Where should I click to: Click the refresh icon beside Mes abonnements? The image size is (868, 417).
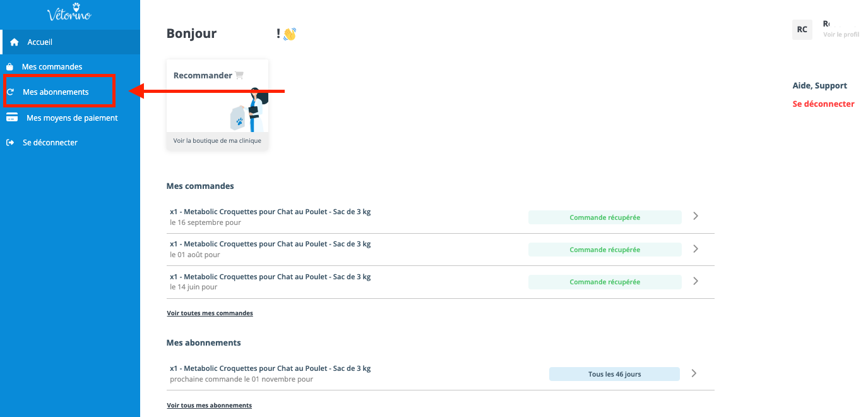(x=10, y=92)
